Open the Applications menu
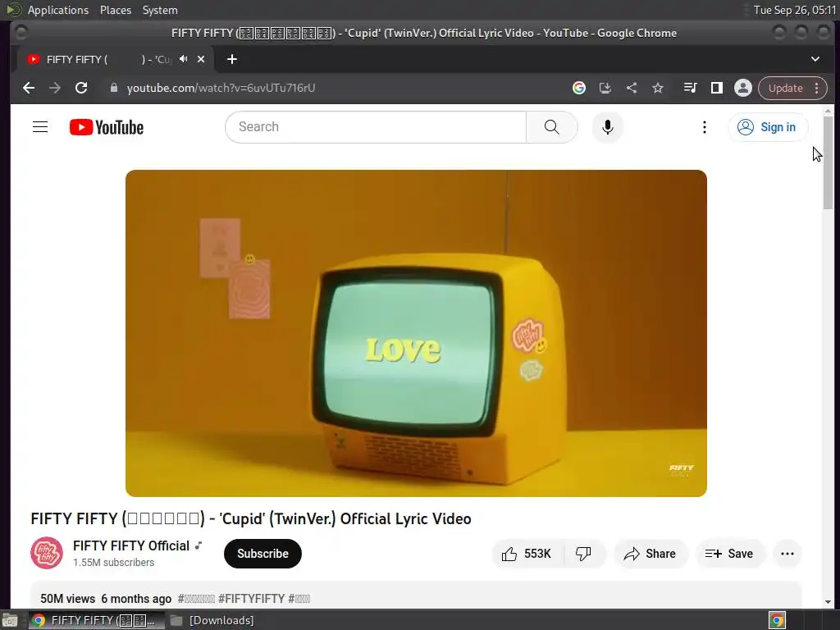 pos(58,10)
